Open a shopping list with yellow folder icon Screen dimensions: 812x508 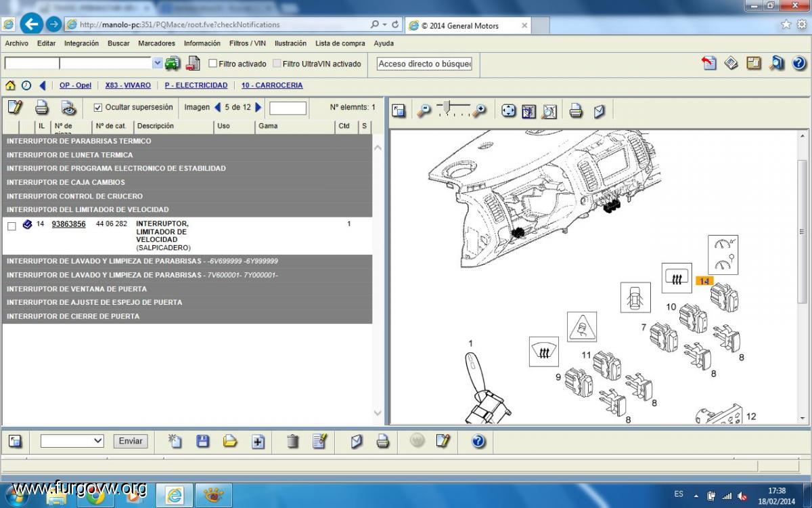[230, 441]
